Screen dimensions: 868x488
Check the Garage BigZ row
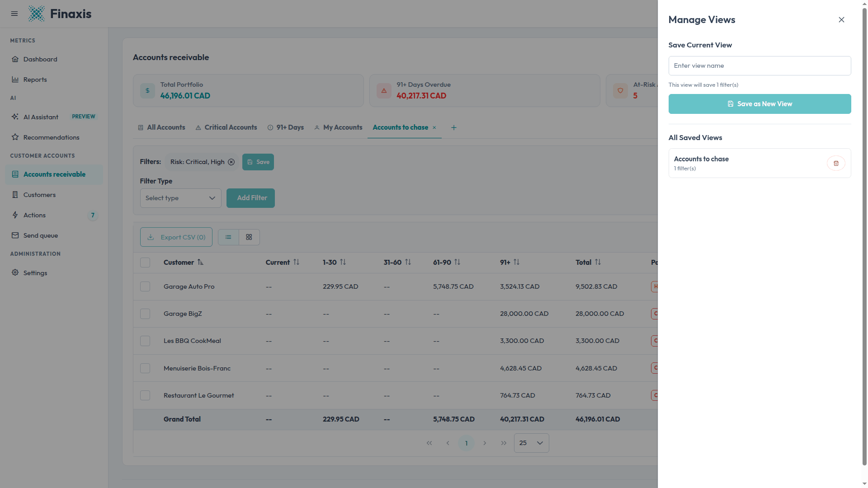145,314
